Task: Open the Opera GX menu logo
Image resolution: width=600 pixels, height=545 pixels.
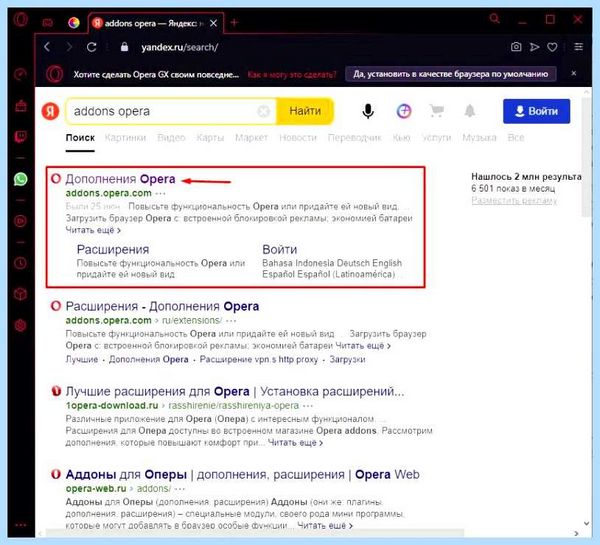Action: click(x=20, y=19)
